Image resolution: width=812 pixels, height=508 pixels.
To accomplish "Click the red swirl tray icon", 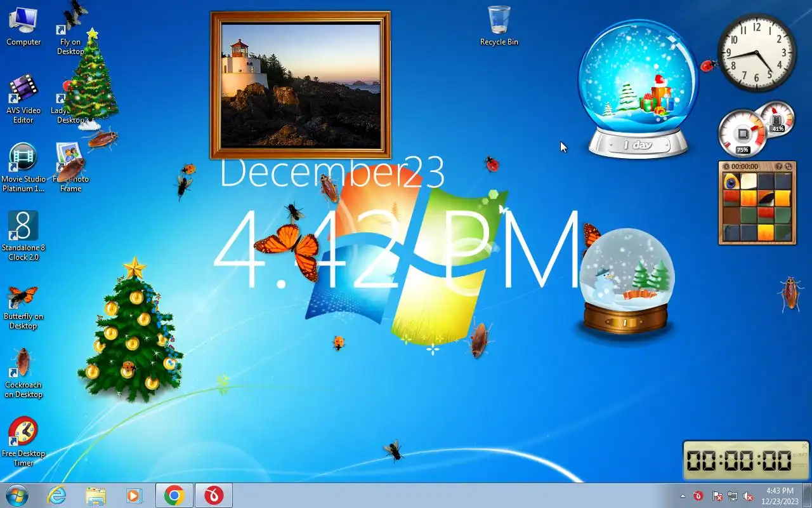I will 698,496.
